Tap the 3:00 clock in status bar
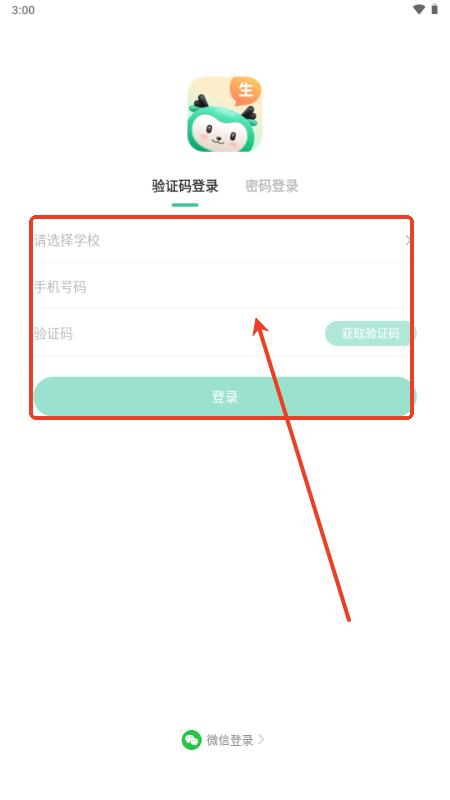This screenshot has width=450, height=800. pyautogui.click(x=23, y=10)
